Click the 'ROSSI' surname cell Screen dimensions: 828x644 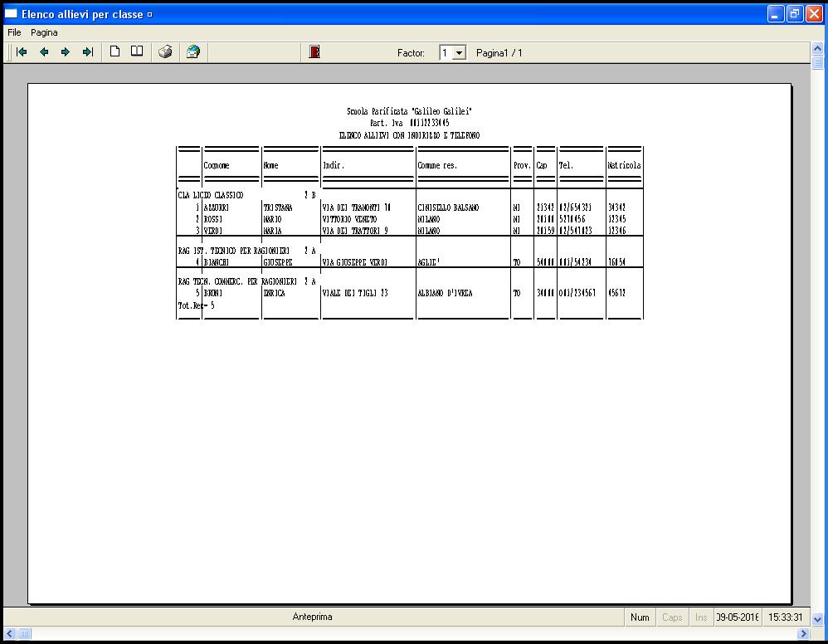(x=213, y=219)
